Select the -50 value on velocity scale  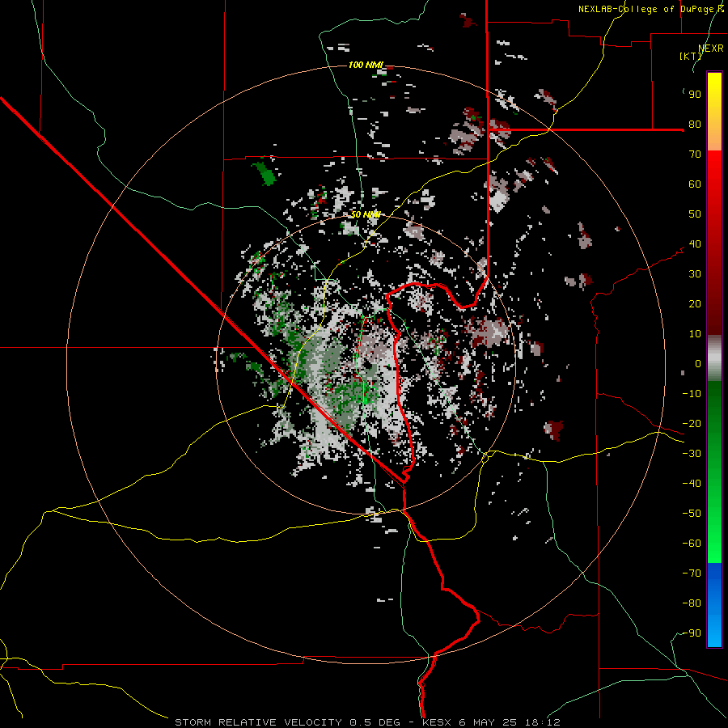click(692, 514)
